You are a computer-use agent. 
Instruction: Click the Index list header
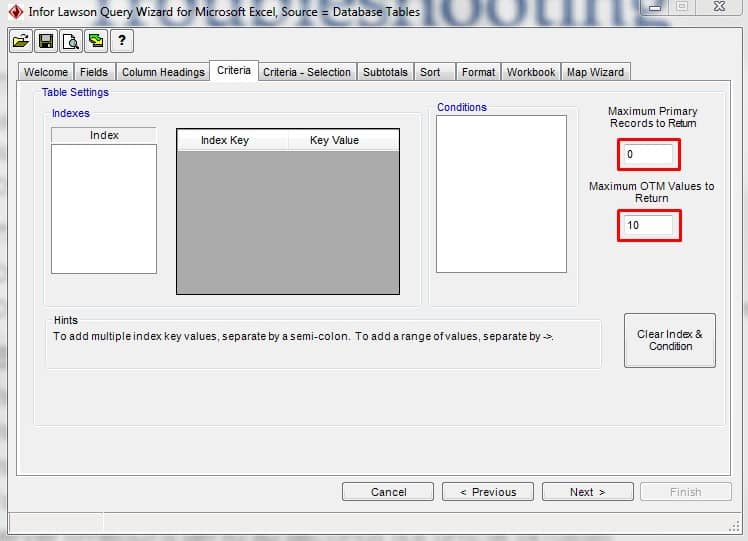(x=104, y=135)
